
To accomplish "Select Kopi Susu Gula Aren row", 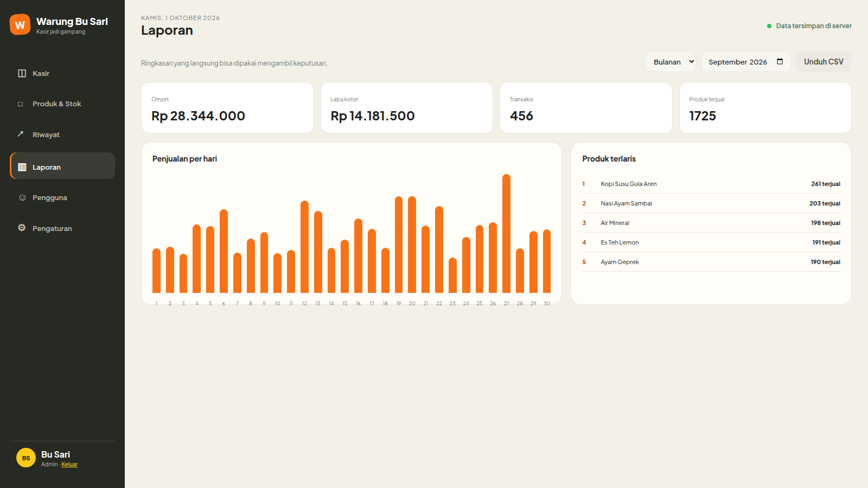I will pos(711,184).
